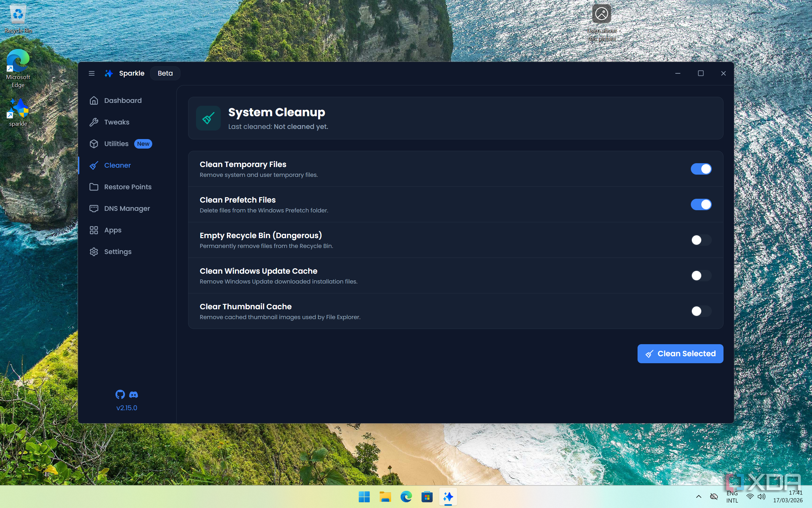Launch Edge from the taskbar

406,497
